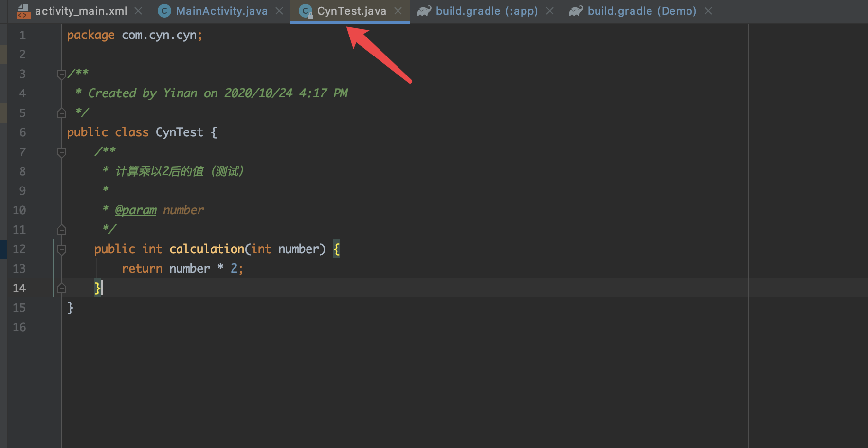Click the class icon on CynTest.java tab
Image resolution: width=868 pixels, height=448 pixels.
click(x=306, y=11)
